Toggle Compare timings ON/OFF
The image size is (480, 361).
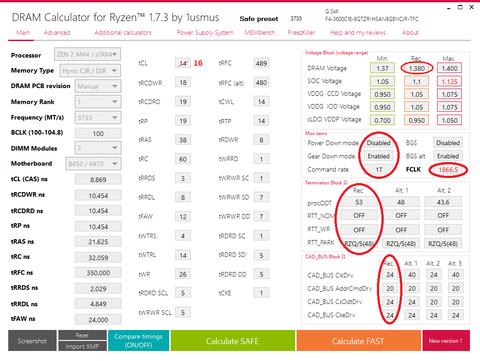point(139,341)
